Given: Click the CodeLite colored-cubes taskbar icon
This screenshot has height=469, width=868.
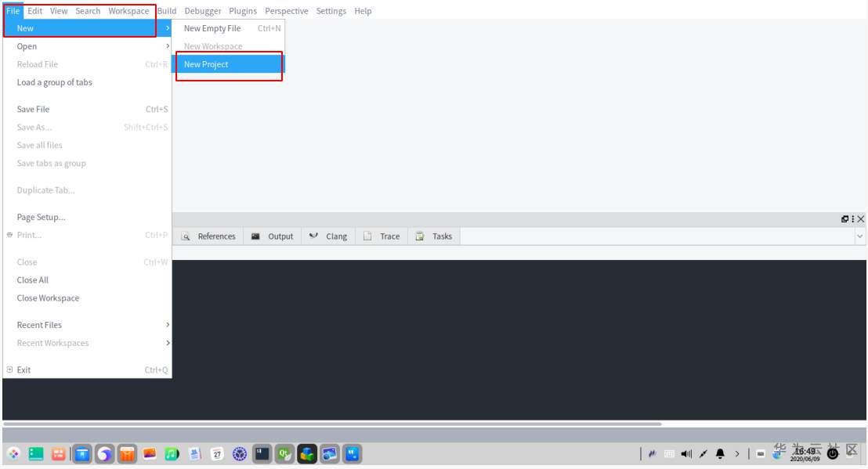Looking at the screenshot, I should coord(306,454).
